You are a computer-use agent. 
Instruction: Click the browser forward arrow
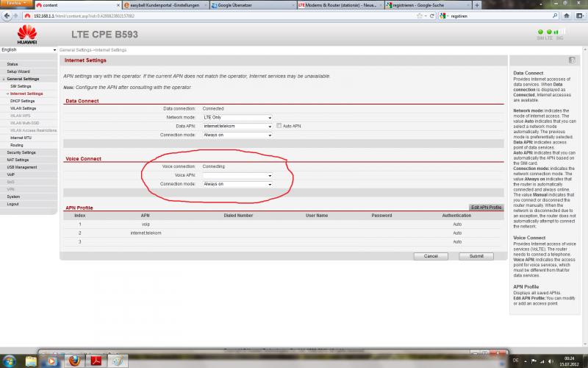pyautogui.click(x=15, y=15)
